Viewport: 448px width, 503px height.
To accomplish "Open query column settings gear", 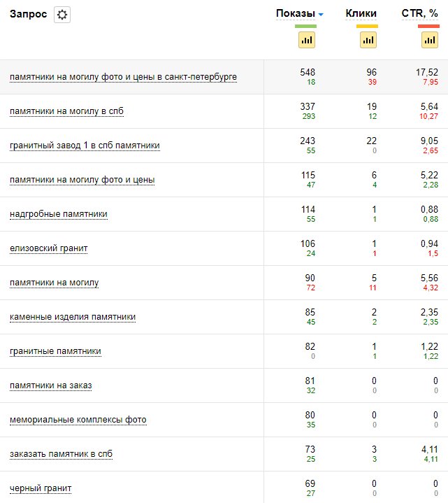I will 62,15.
